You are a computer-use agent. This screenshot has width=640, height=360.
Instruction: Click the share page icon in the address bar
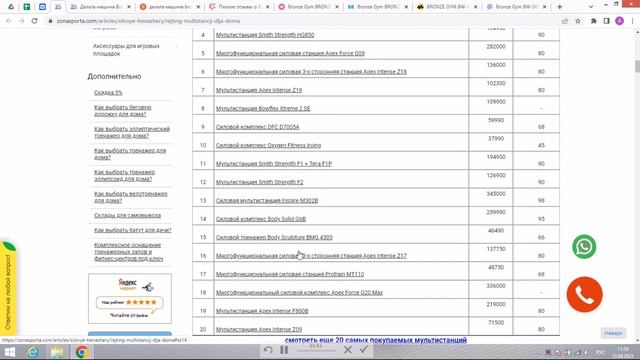point(565,21)
